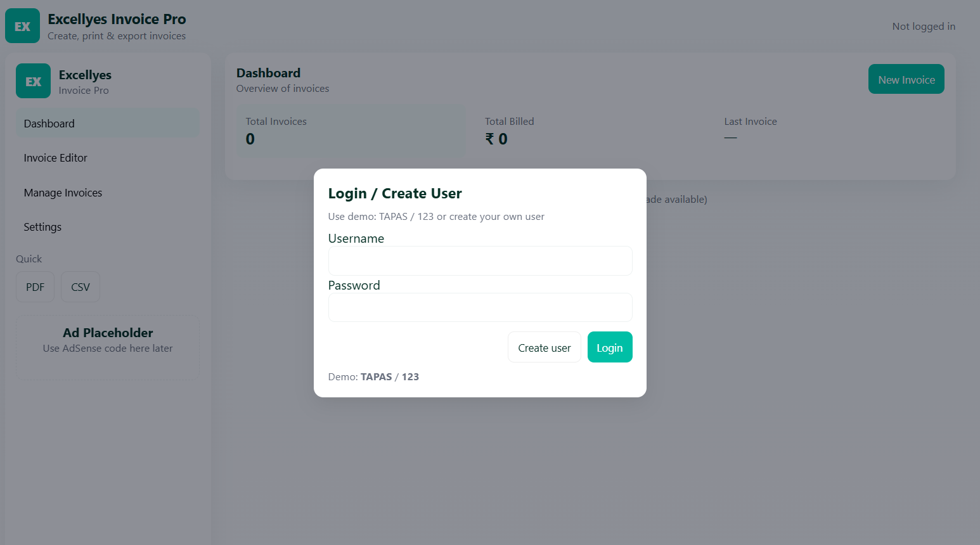Click the Ad Placeholder panel

pyautogui.click(x=107, y=347)
